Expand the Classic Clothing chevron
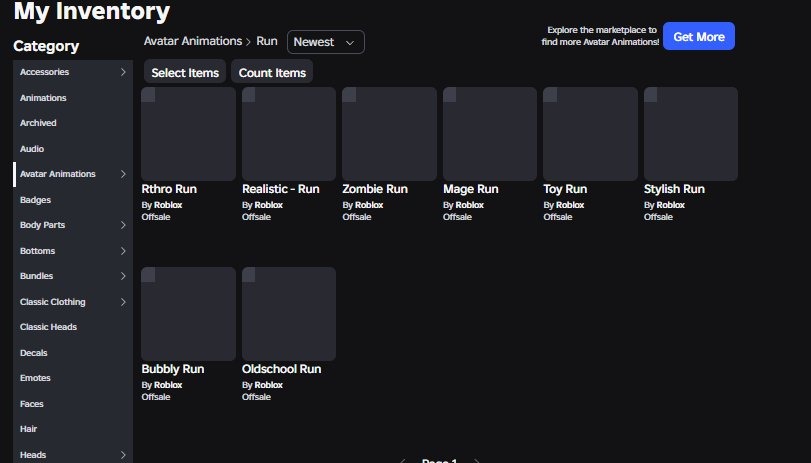 tap(123, 302)
